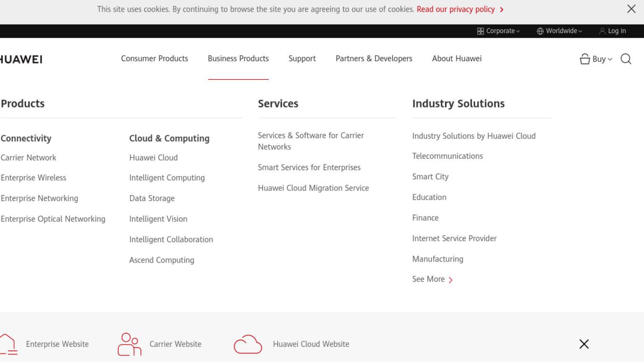Dismiss the cookie notice banner
The height and width of the screenshot is (362, 644).
click(631, 9)
